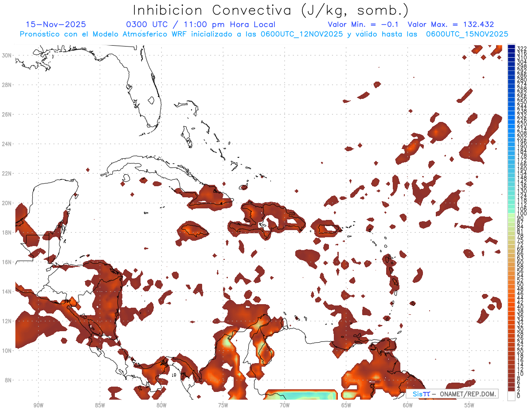Click the '30N' latitude label

click(x=7, y=55)
